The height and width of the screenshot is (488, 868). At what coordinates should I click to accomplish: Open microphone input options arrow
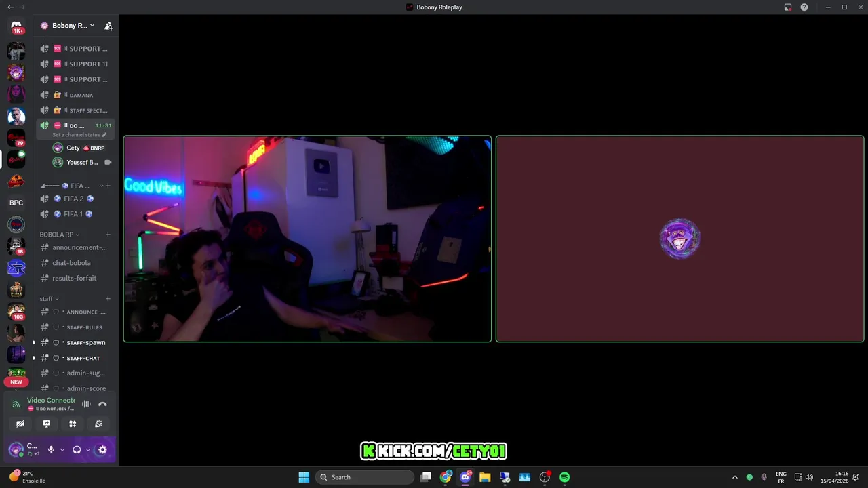point(62,449)
